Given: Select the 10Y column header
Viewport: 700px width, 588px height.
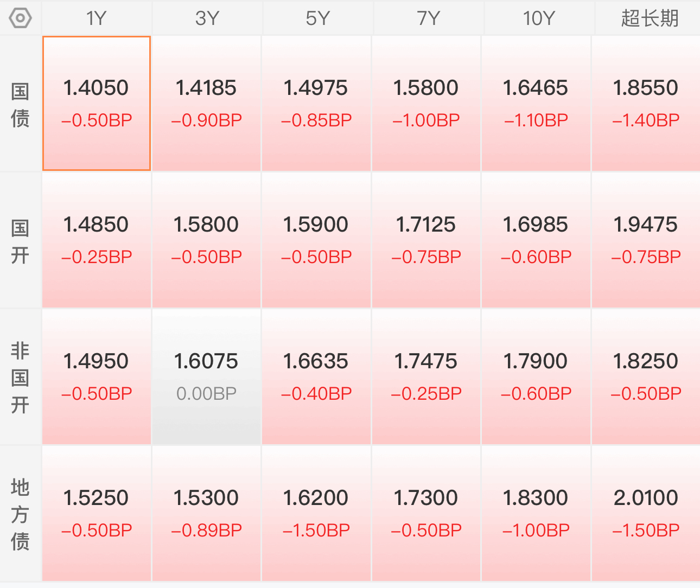Looking at the screenshot, I should (x=539, y=18).
